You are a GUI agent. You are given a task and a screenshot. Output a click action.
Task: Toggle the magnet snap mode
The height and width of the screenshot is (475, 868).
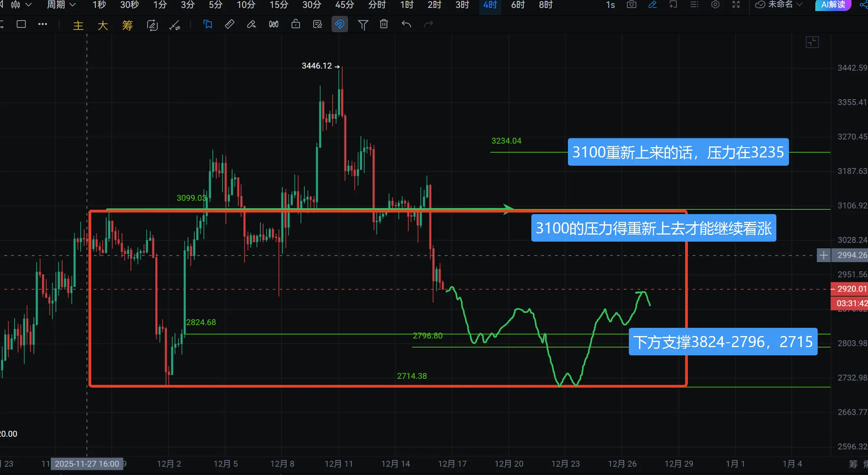[339, 24]
